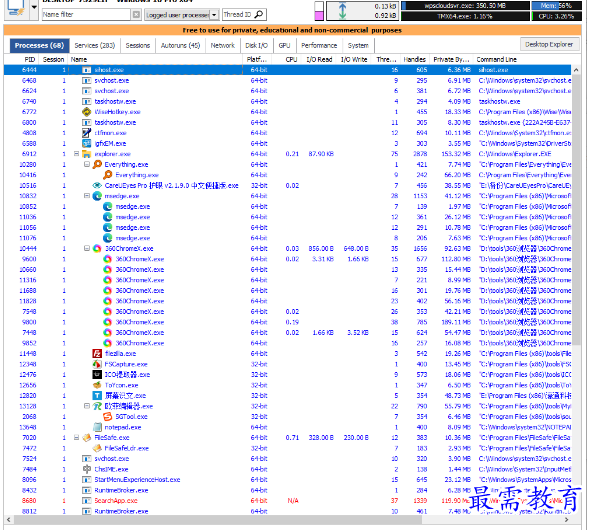Image resolution: width=590 pixels, height=530 pixels.
Task: Click into the Name filter field
Action: pos(87,15)
